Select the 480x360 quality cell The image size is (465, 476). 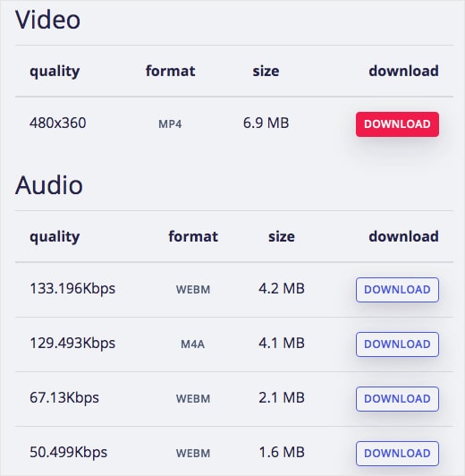click(x=57, y=123)
